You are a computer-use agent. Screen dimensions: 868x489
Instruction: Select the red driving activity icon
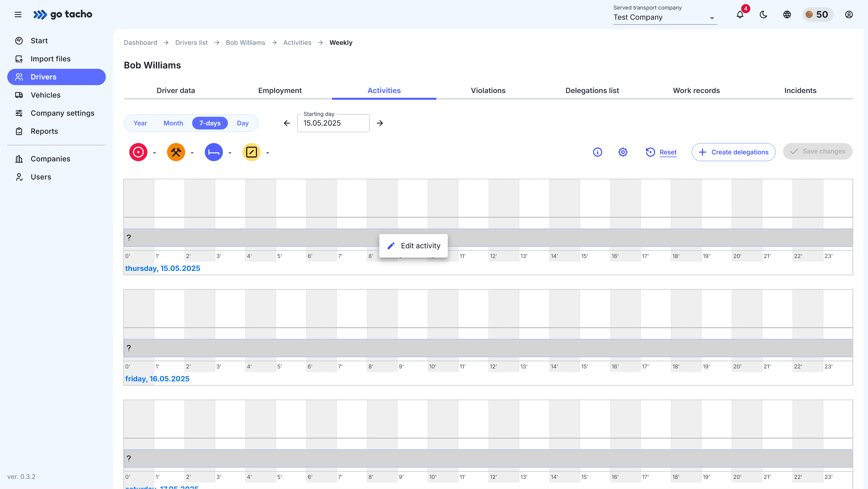pos(138,152)
